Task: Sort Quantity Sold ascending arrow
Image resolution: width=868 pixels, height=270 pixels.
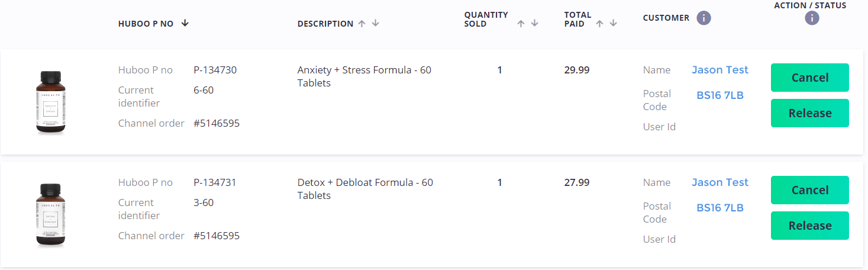Action: click(x=521, y=24)
